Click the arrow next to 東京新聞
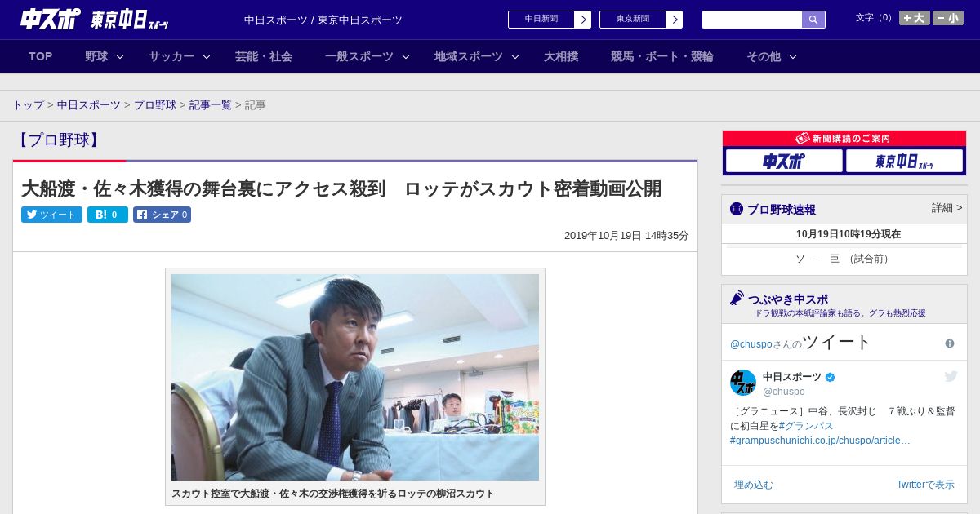Image resolution: width=980 pixels, height=514 pixels. [675, 20]
